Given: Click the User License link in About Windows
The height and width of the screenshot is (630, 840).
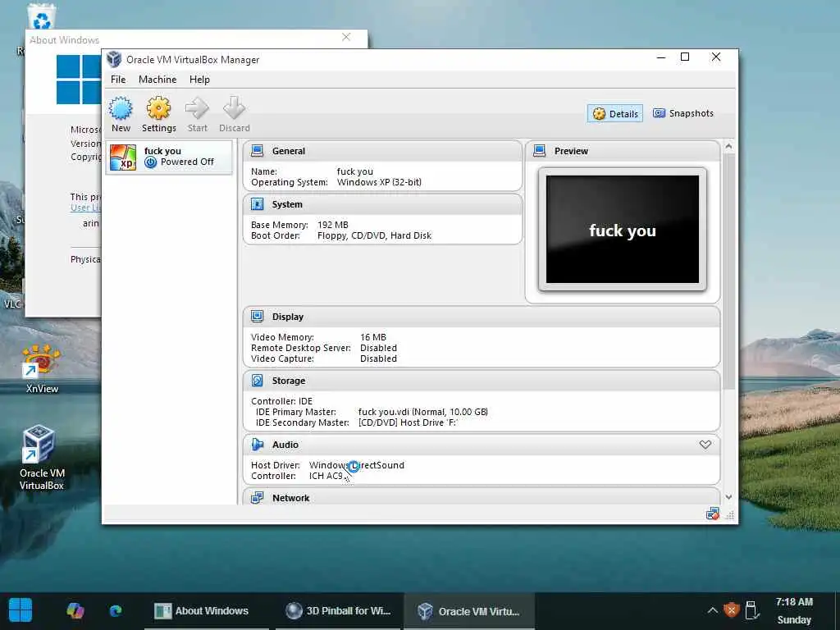Looking at the screenshot, I should pyautogui.click(x=85, y=208).
